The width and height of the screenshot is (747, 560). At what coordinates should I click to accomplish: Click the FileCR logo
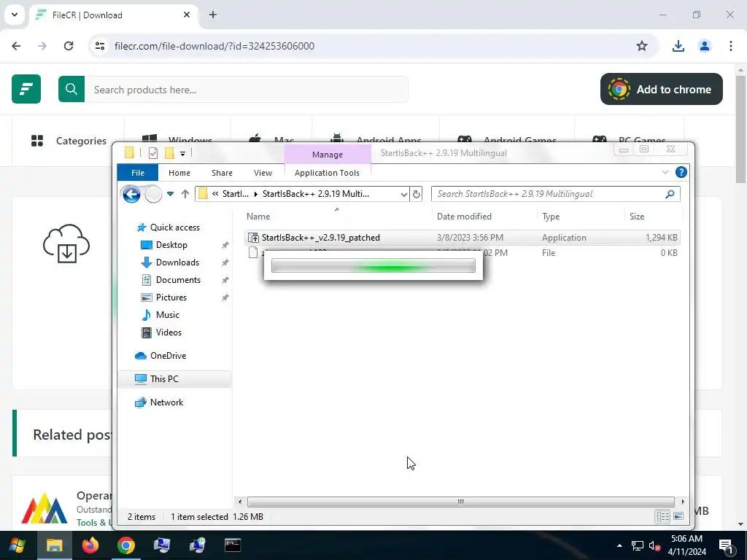tap(26, 89)
